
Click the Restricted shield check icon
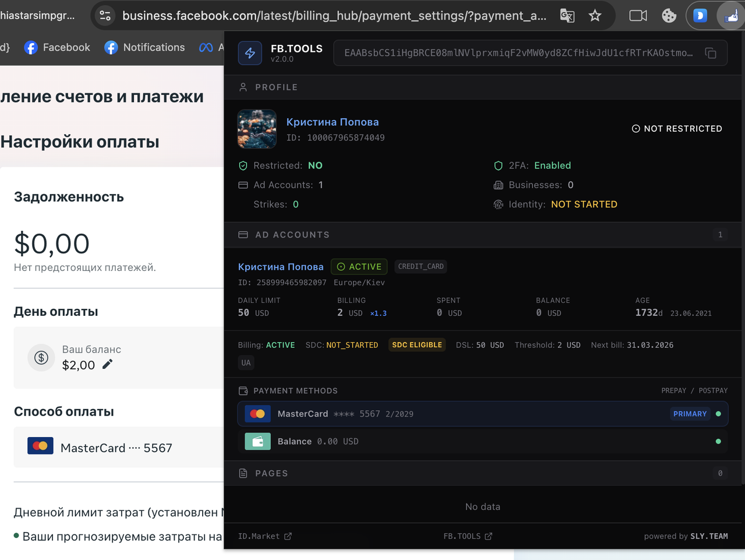(243, 165)
